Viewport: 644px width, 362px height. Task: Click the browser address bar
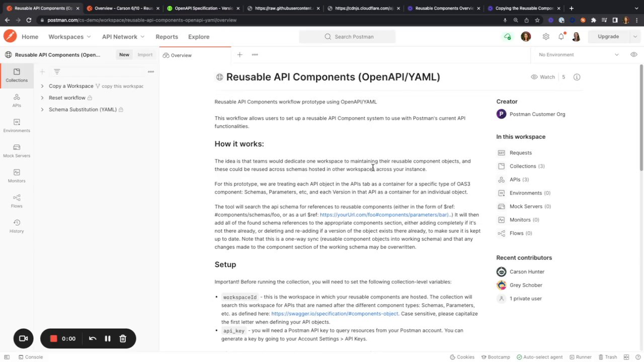point(272,20)
